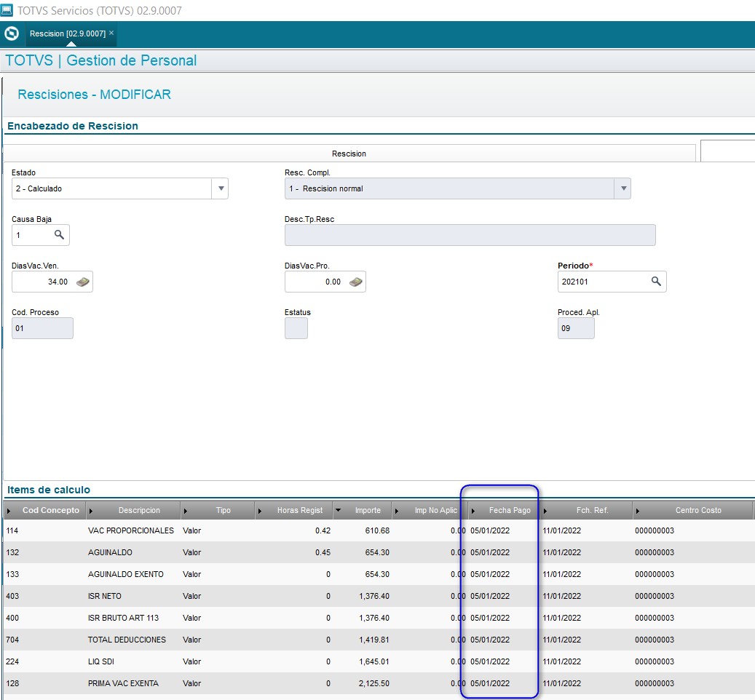Viewport: 755px width, 700px height.
Task: Click the arrow beside Tipo header
Action: point(186,510)
